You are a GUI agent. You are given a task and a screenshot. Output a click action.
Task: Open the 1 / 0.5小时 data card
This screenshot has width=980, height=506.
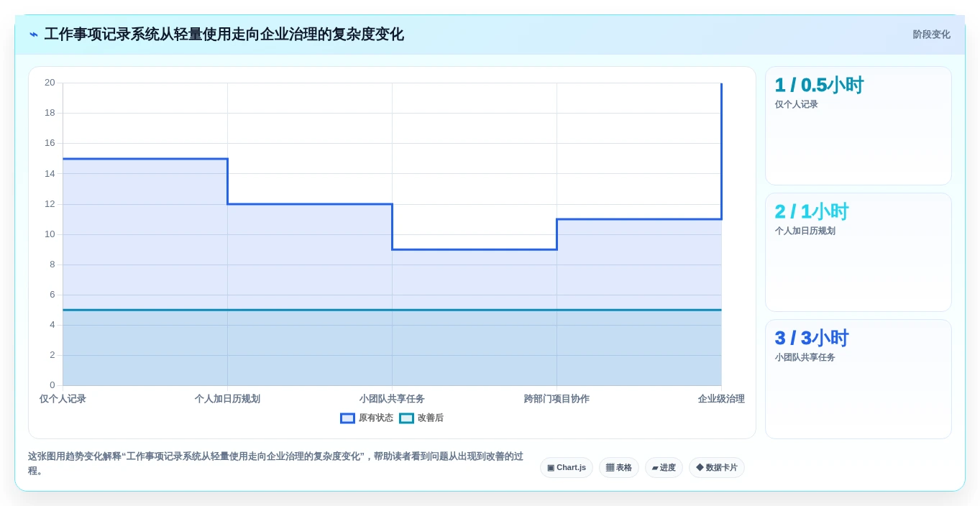[x=858, y=126]
